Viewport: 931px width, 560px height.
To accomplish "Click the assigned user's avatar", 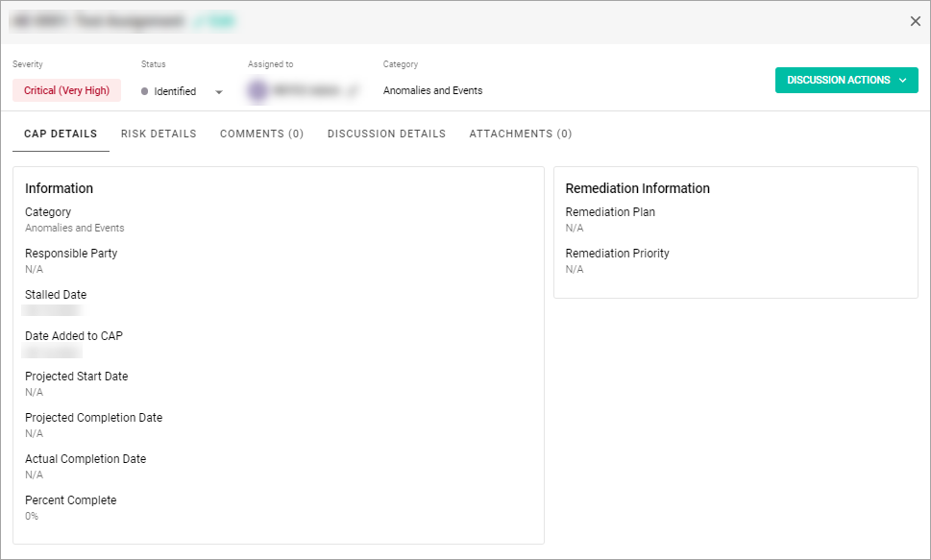I will point(257,91).
